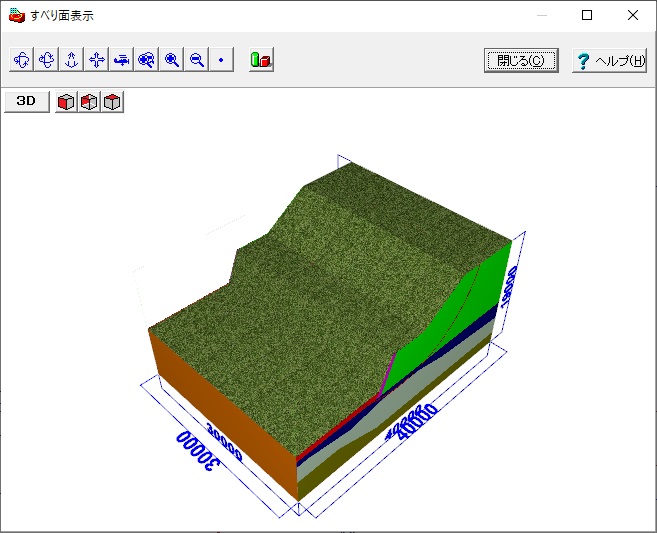Select the top-face red cube view
Screen dimensions: 657x533
(x=112, y=102)
